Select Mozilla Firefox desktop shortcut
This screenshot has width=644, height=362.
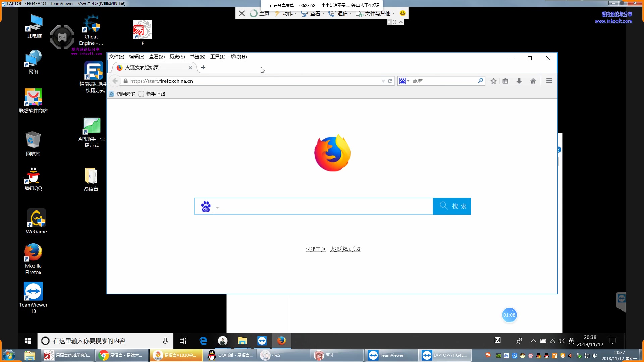tap(33, 259)
